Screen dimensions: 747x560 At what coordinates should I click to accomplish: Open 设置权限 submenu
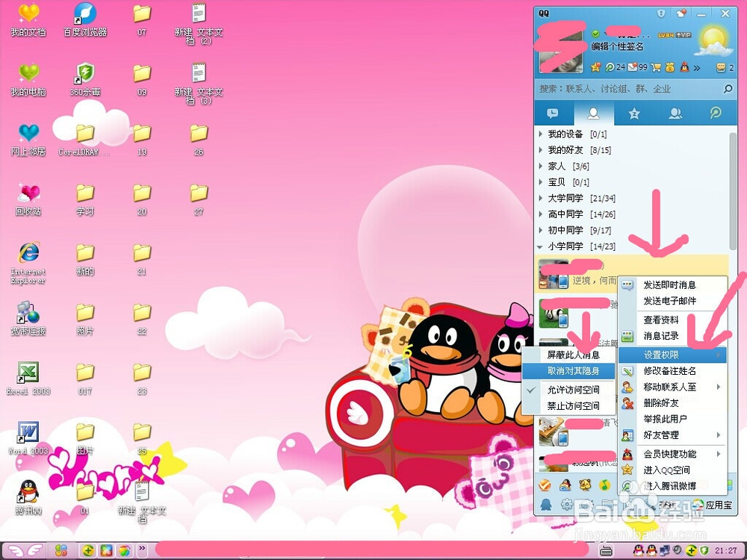click(x=673, y=355)
